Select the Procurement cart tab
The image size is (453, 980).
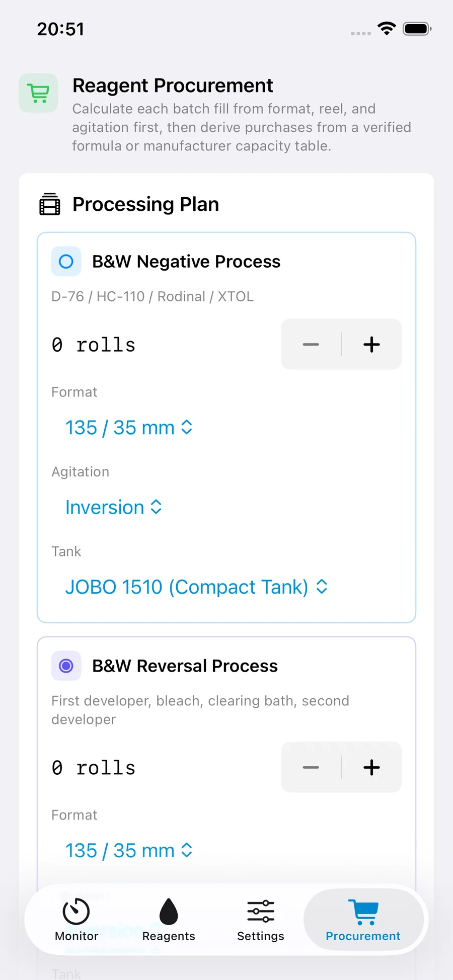click(x=363, y=920)
